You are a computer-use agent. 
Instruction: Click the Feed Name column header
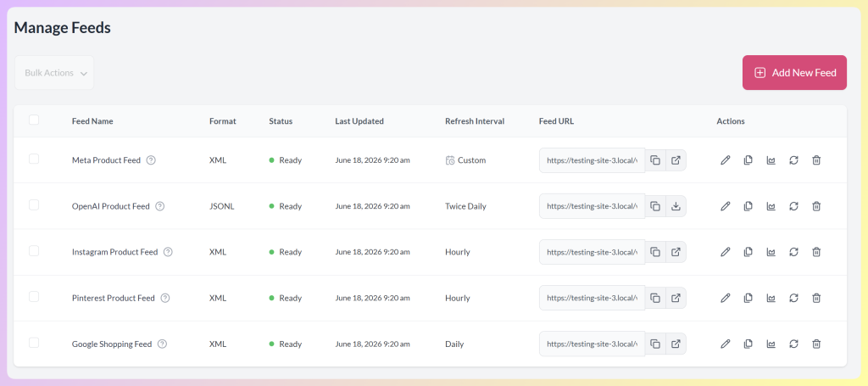(92, 121)
